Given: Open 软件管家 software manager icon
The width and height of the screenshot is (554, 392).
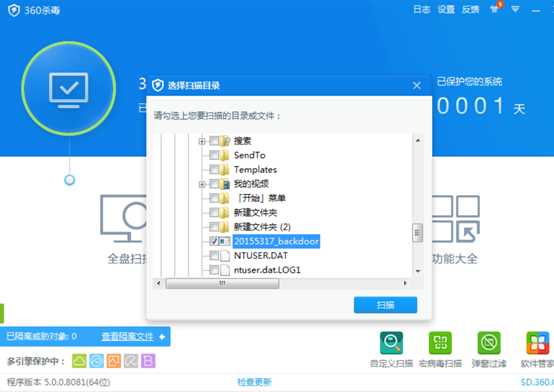Looking at the screenshot, I should point(537,343).
